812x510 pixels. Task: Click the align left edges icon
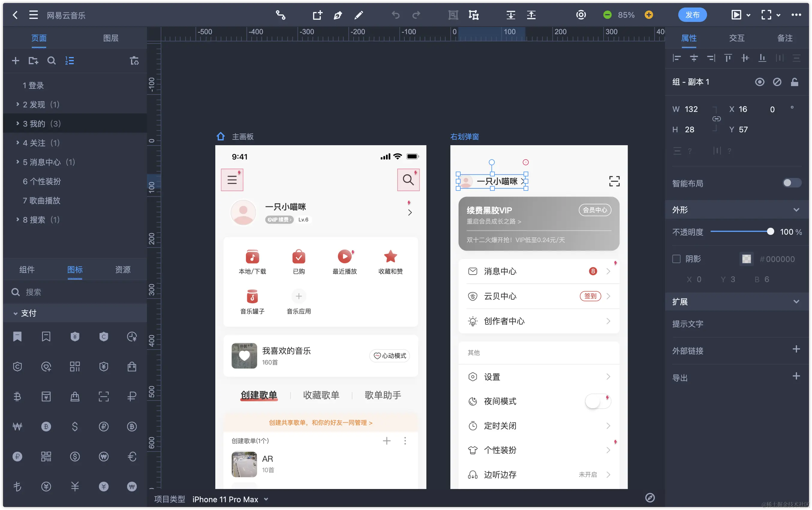[x=676, y=58]
